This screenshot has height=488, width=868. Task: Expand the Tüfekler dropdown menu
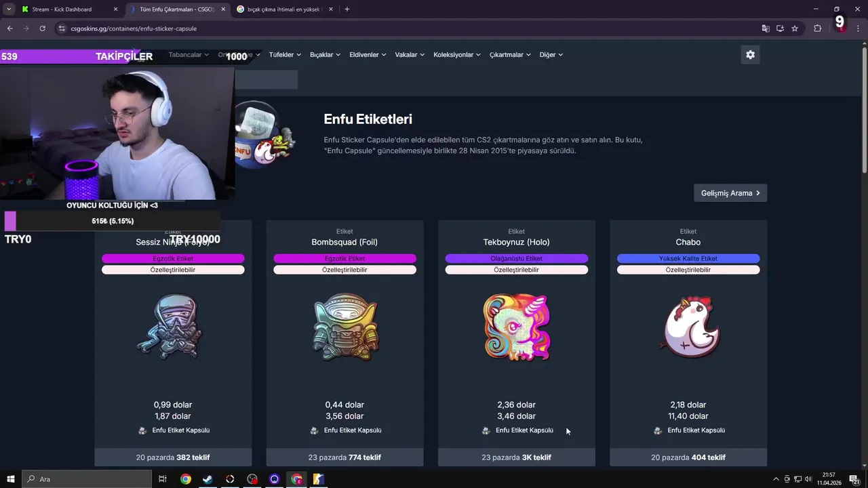click(x=285, y=55)
